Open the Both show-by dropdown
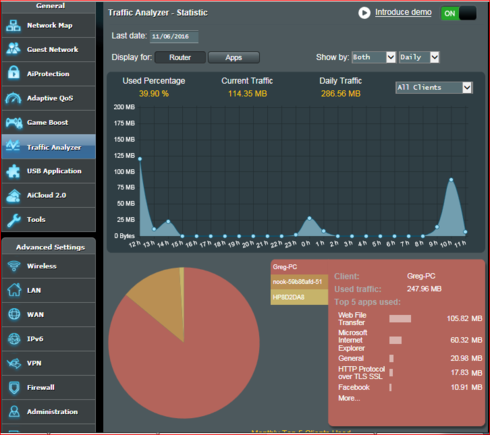 (x=374, y=57)
